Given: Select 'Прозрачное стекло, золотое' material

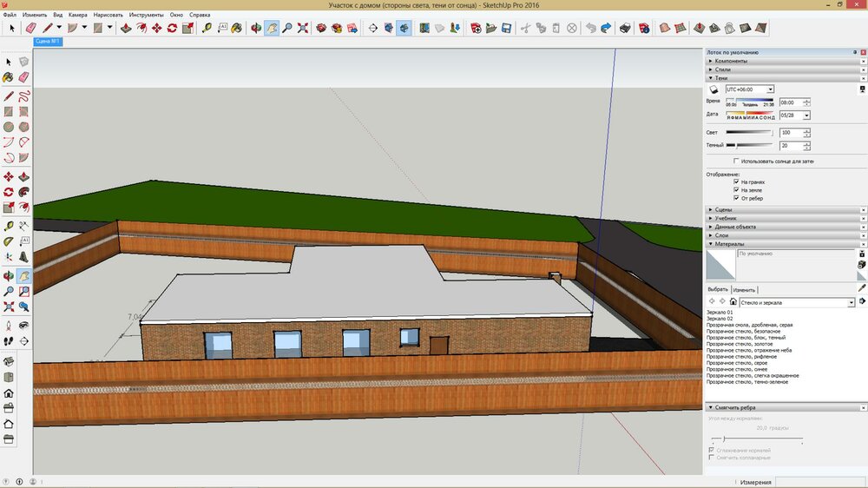Looking at the screenshot, I should pos(740,345).
